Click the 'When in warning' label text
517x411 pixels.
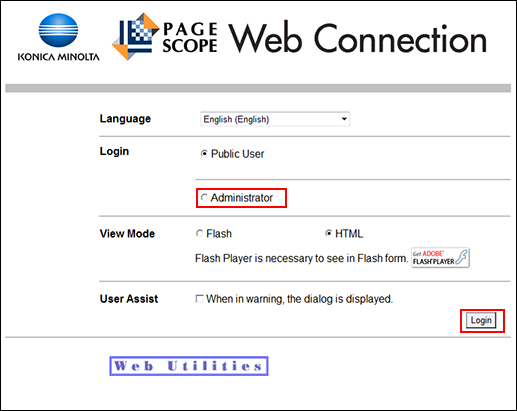[299, 299]
